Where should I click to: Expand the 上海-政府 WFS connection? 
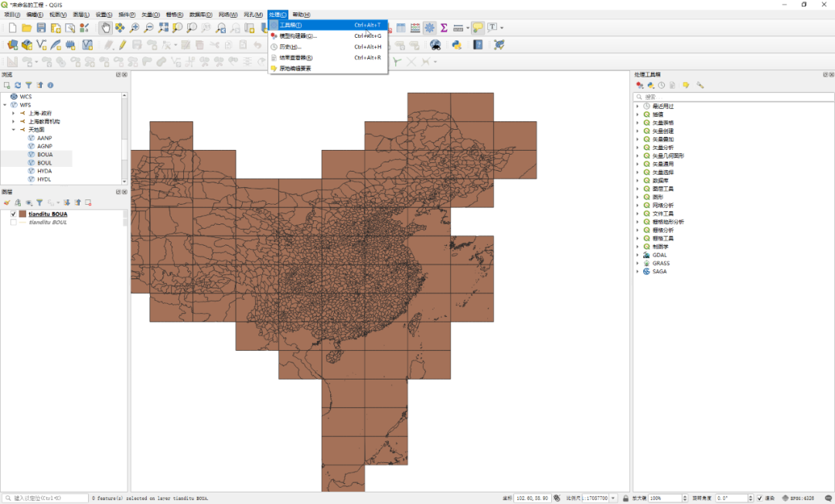pos(13,114)
